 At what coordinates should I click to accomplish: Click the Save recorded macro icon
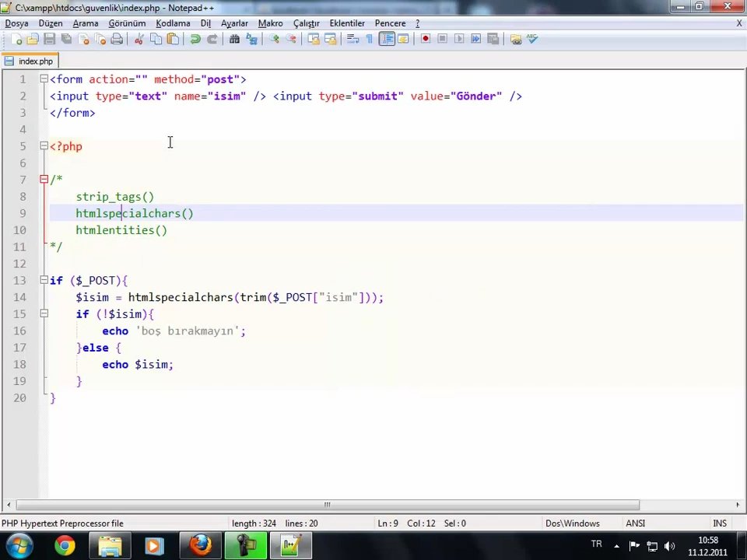[493, 39]
